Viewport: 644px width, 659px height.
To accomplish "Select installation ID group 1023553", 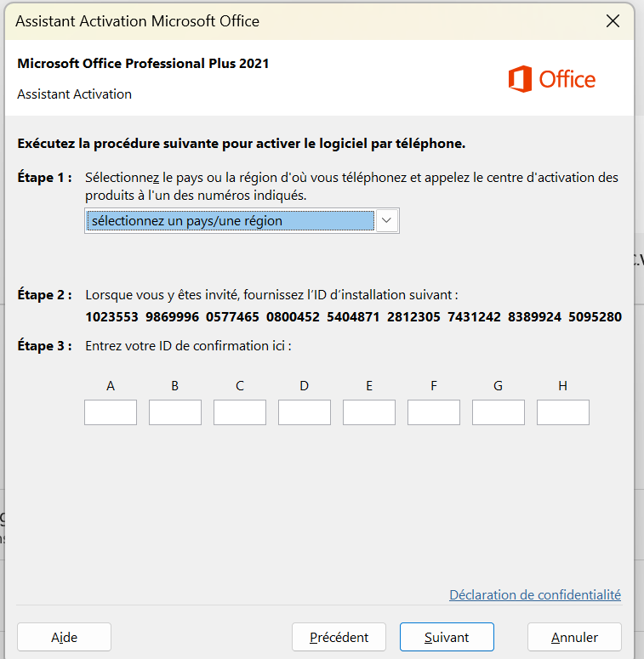I will coord(111,317).
